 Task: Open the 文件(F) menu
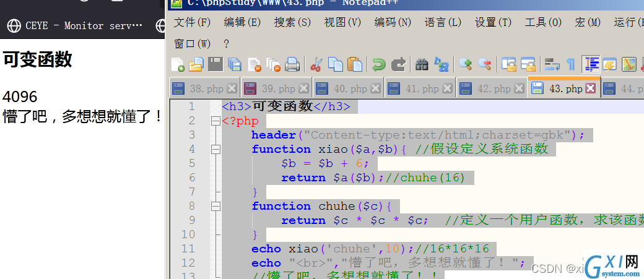(x=192, y=22)
